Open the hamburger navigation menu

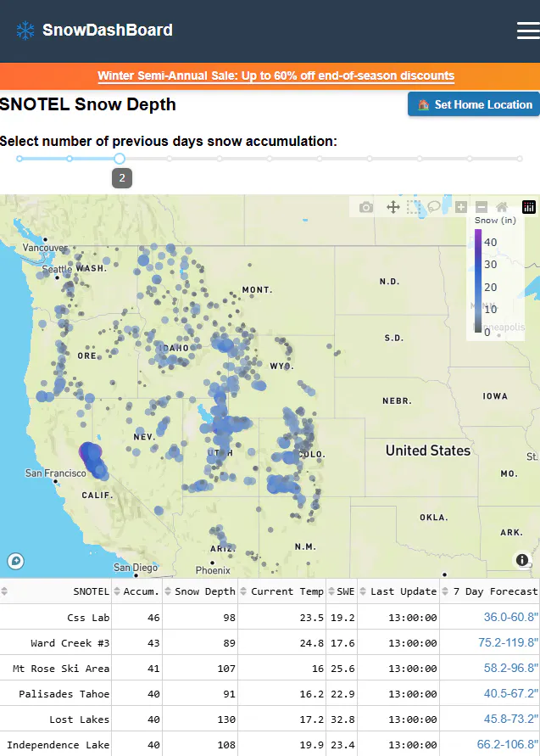point(528,30)
